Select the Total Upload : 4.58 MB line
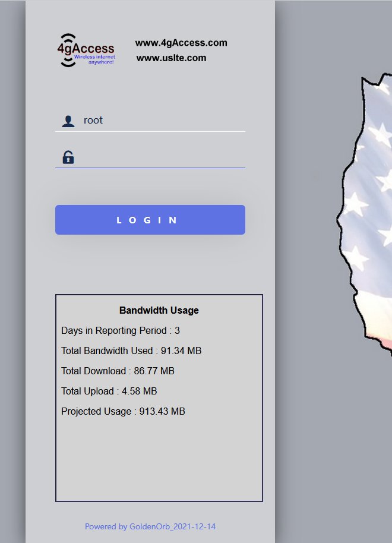This screenshot has width=392, height=543. click(109, 392)
